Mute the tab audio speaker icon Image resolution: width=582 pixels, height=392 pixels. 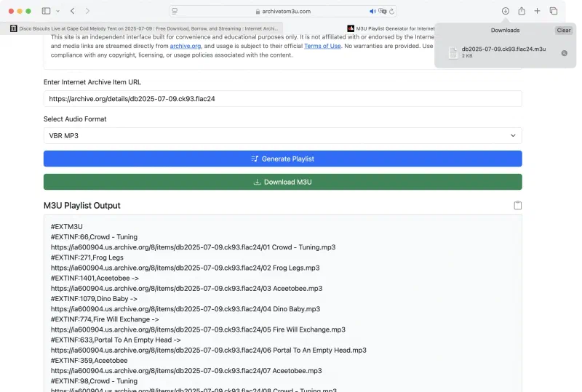(x=372, y=11)
